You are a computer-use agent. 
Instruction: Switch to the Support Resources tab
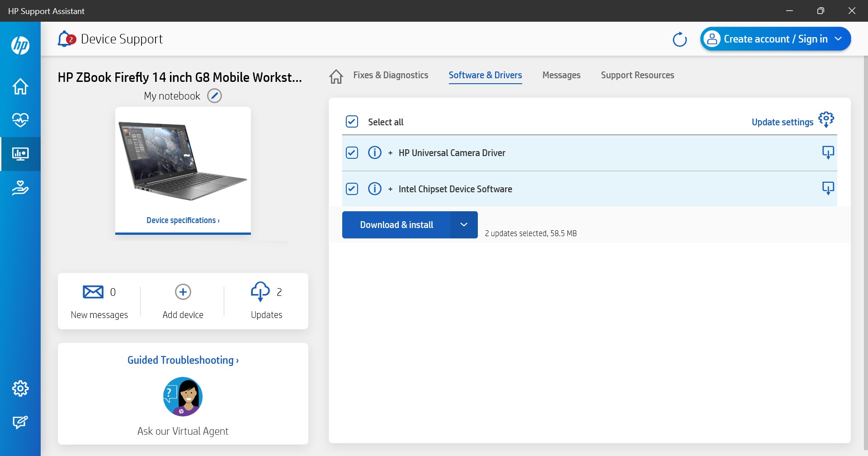pos(637,75)
